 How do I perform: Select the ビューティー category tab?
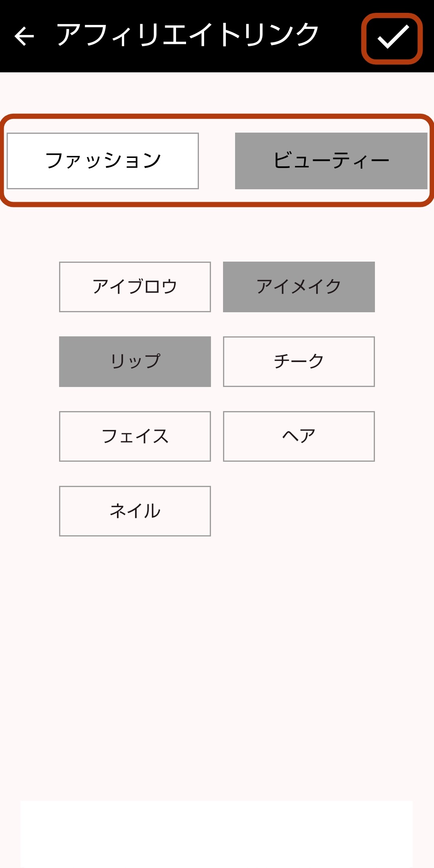pos(331,161)
